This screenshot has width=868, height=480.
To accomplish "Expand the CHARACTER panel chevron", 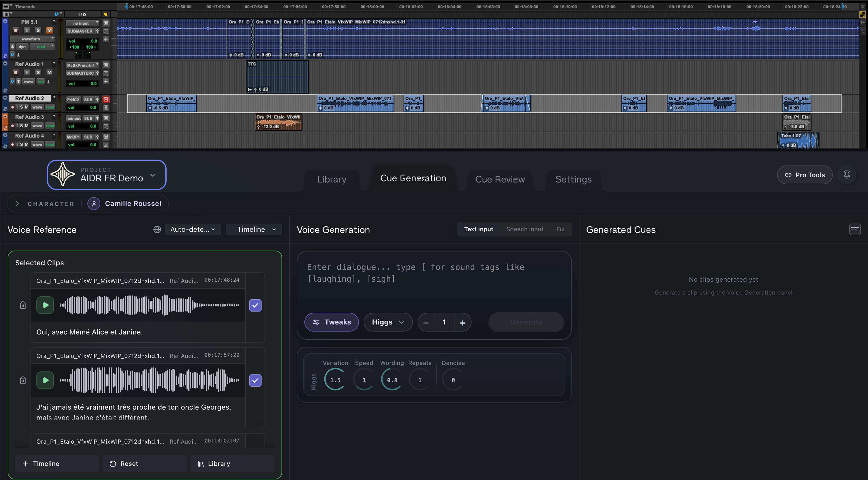I will tap(17, 204).
